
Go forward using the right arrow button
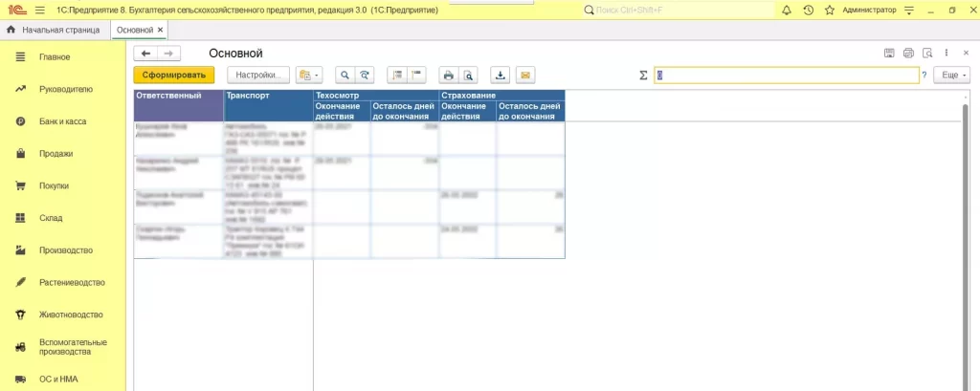click(x=168, y=54)
